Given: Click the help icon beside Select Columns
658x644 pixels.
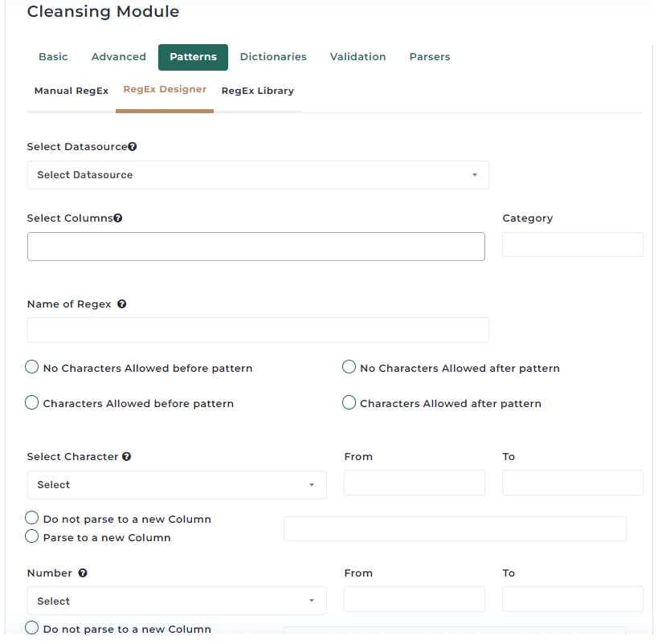Looking at the screenshot, I should click(x=118, y=218).
